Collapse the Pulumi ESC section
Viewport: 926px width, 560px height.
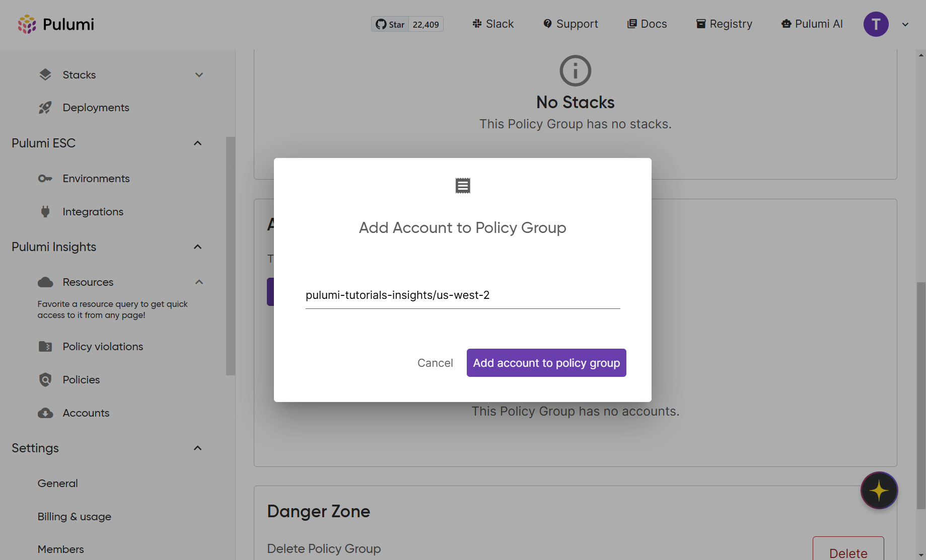pos(197,143)
